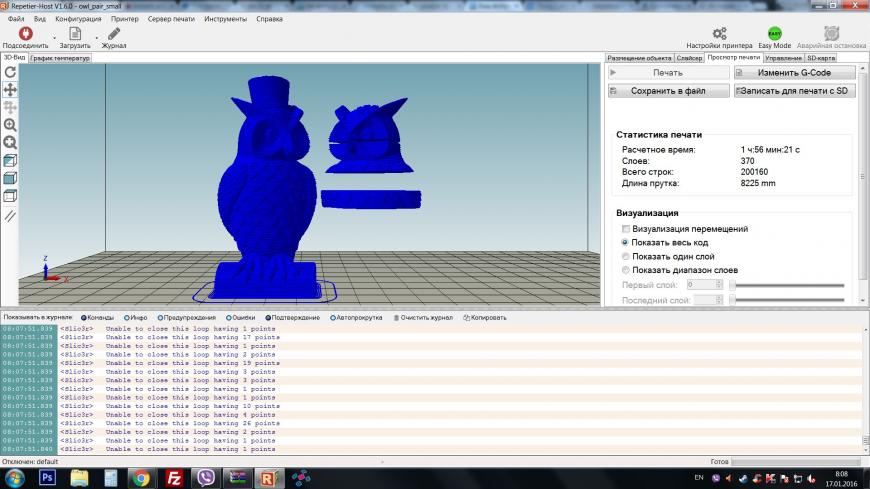
Task: Switch to SD-карта tab
Action: pyautogui.click(x=821, y=58)
